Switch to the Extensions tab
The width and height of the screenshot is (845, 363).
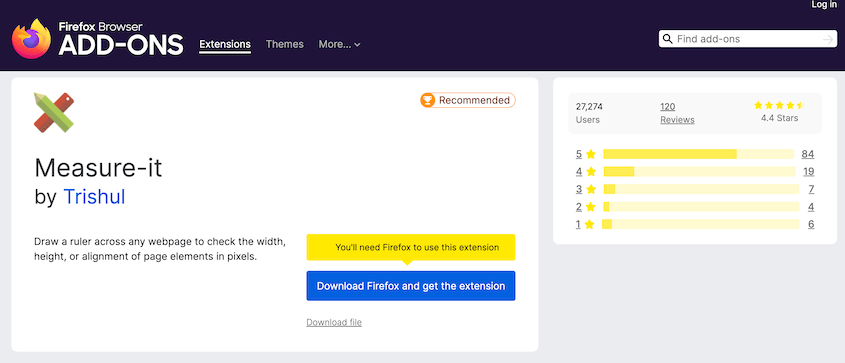(225, 44)
